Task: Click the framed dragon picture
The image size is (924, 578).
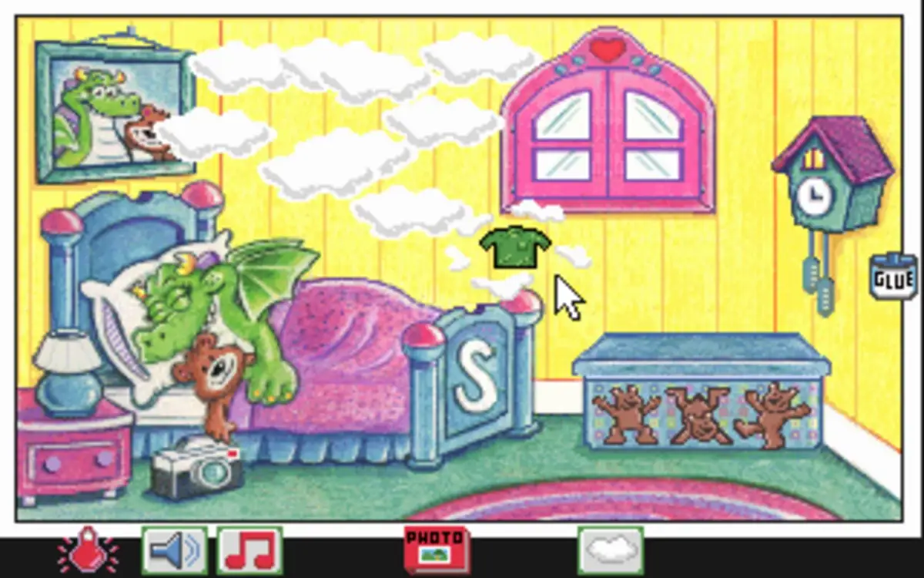Action: click(113, 113)
